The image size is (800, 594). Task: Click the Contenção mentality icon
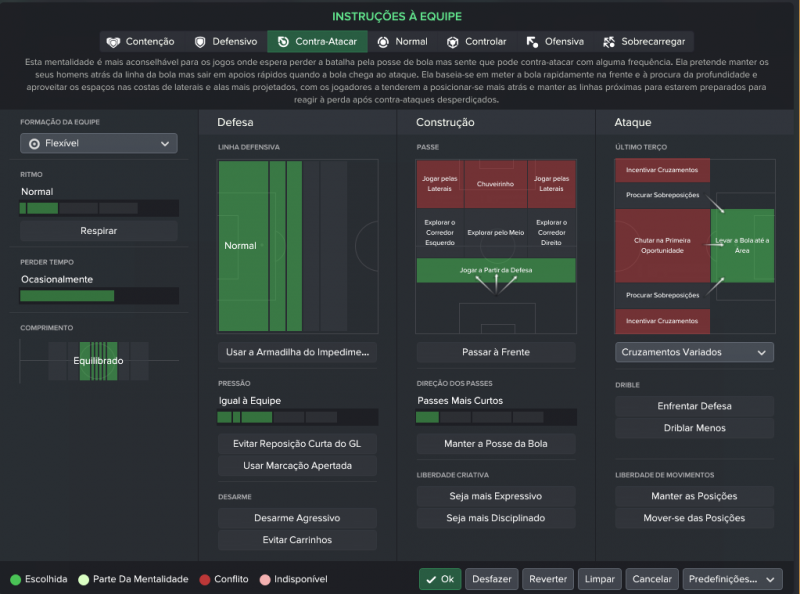112,42
